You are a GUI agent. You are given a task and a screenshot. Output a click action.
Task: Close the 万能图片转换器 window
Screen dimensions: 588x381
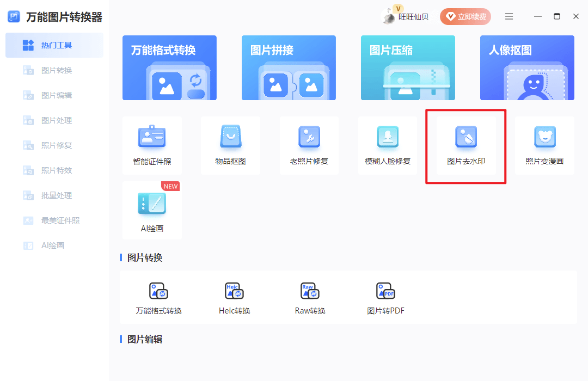point(576,16)
